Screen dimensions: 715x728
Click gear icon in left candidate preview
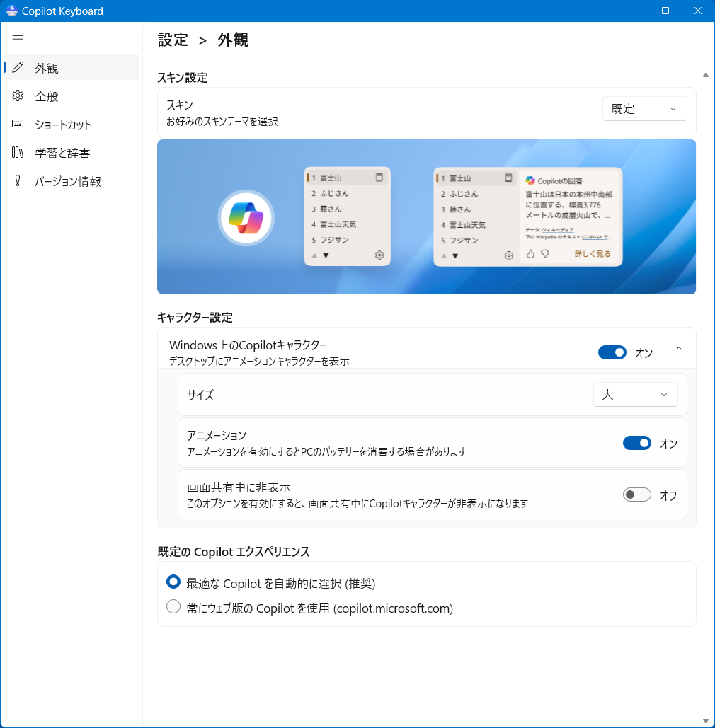pos(379,255)
